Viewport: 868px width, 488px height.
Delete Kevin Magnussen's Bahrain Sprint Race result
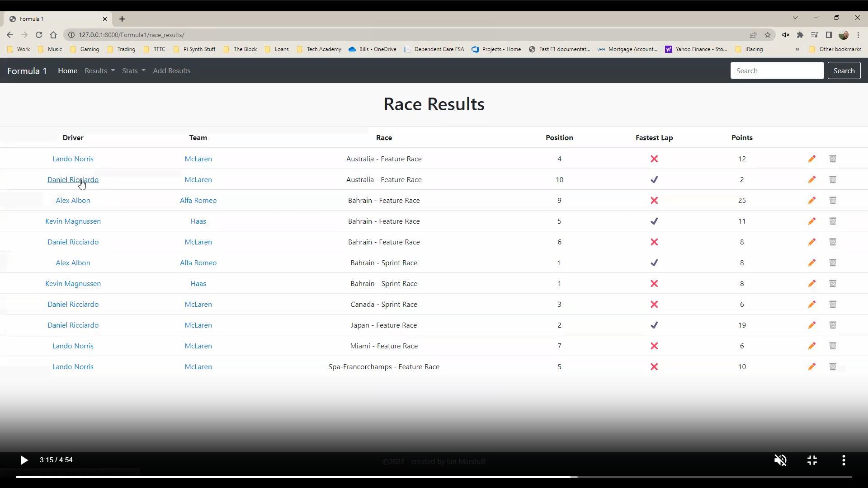[x=833, y=283]
